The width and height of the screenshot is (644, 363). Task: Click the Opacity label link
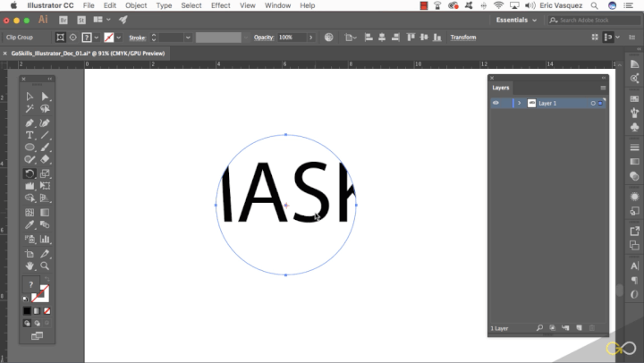(x=263, y=38)
